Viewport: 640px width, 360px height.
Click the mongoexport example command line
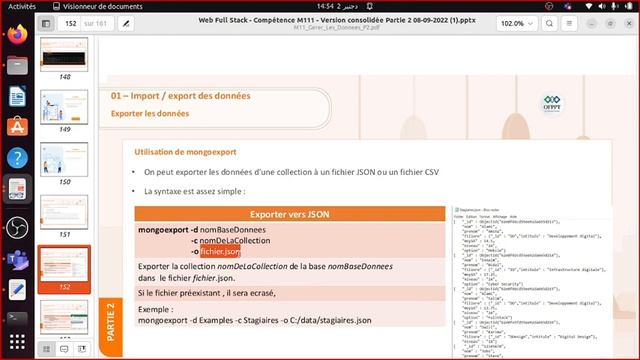[x=255, y=320]
